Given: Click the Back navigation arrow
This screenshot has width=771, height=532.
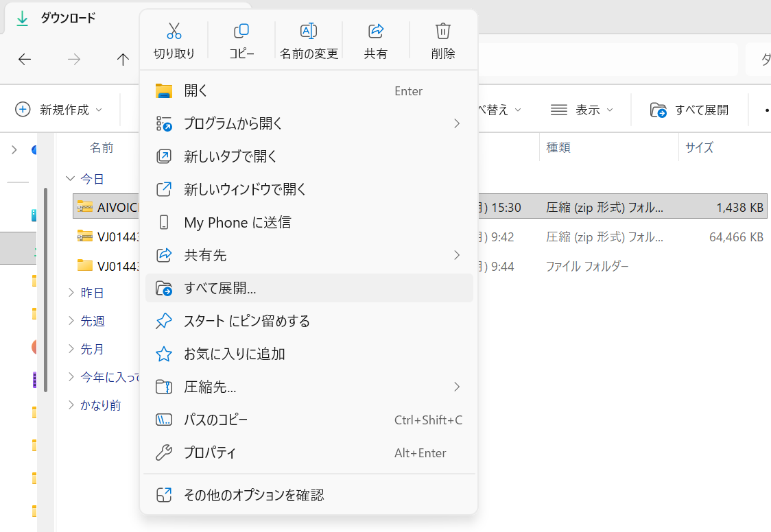Looking at the screenshot, I should 25,60.
